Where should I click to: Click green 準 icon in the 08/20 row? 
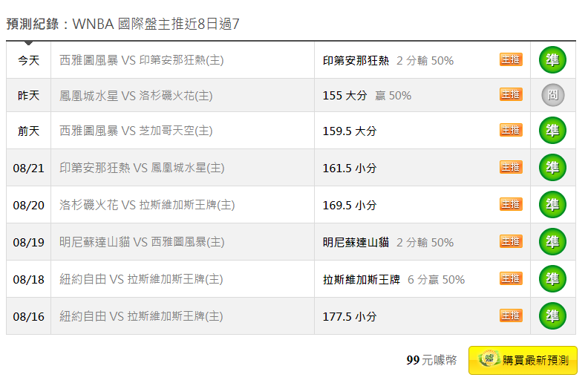click(552, 204)
